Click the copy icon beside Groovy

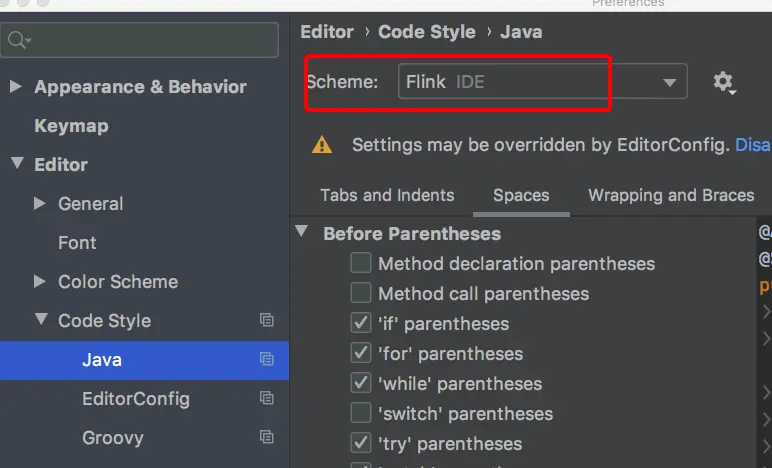pos(266,438)
